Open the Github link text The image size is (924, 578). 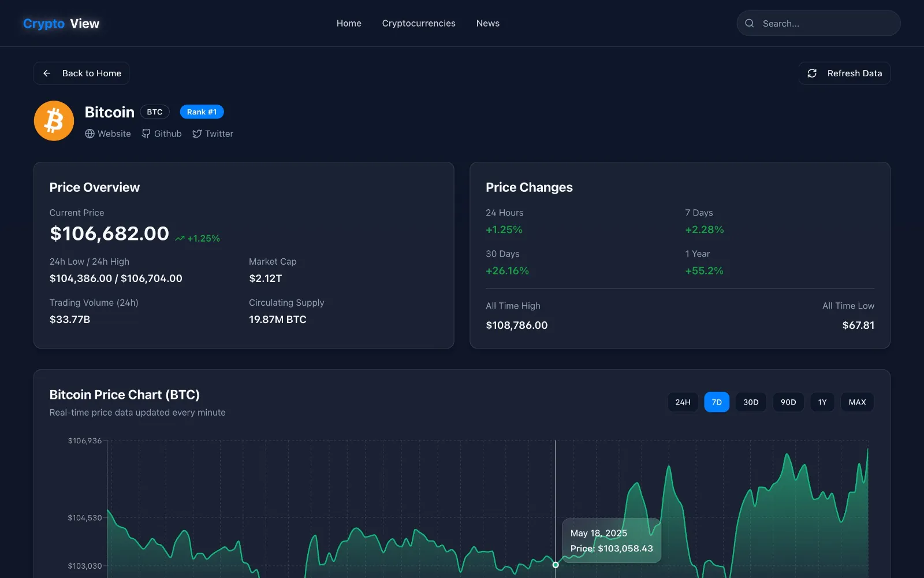click(x=168, y=134)
